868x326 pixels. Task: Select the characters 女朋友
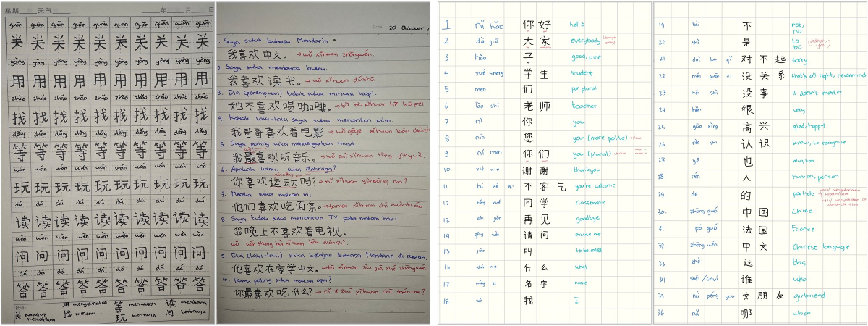click(x=762, y=297)
